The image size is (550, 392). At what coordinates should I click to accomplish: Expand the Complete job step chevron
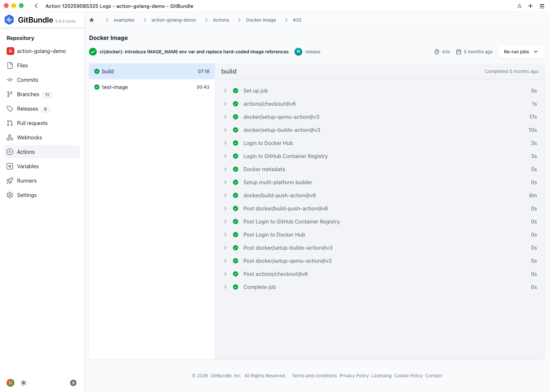[225, 287]
